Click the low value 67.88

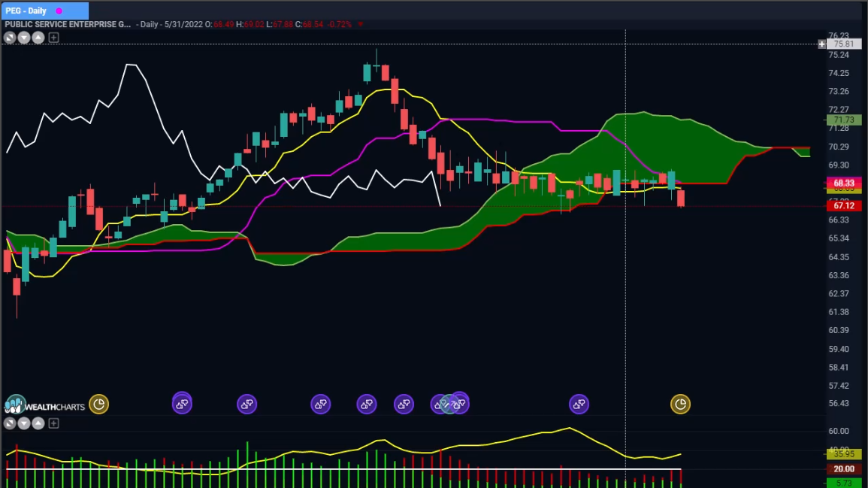tap(283, 24)
